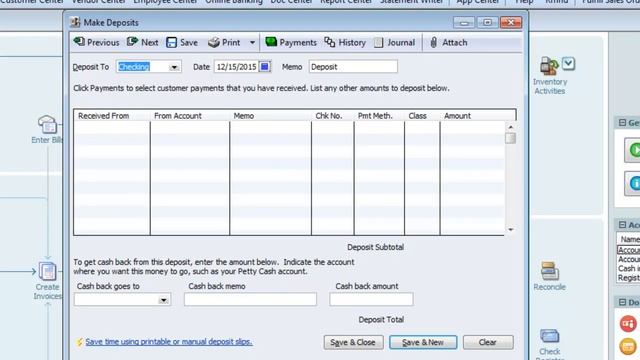Click the Make Deposits window icon
The image size is (640, 360).
75,22
